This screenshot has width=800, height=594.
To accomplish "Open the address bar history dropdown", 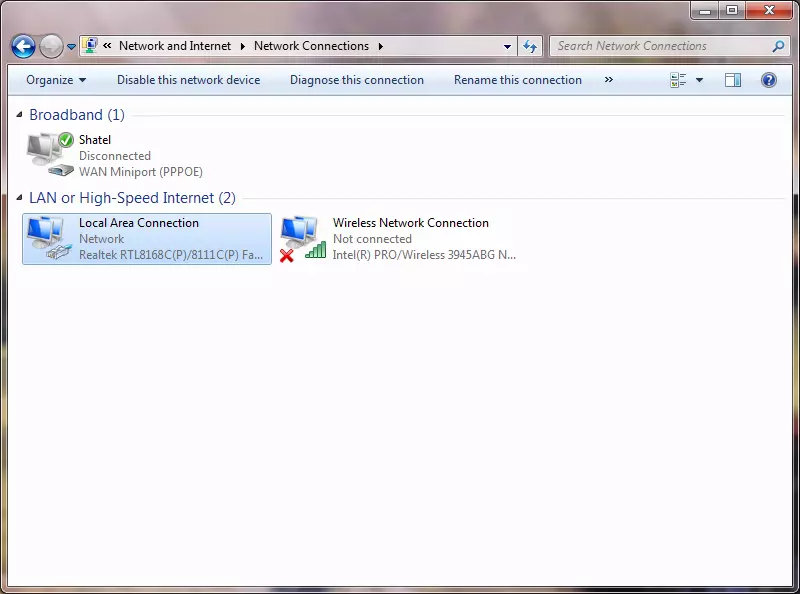I will pyautogui.click(x=508, y=47).
